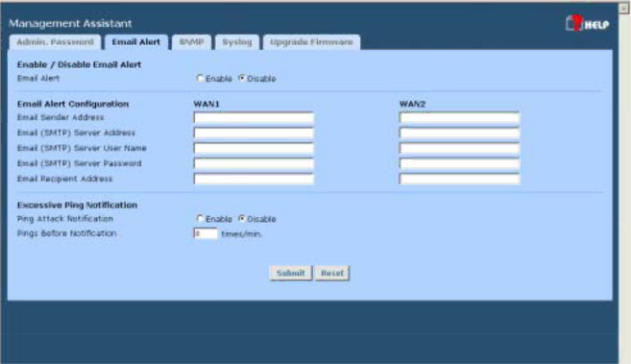
Task: Click the WAN1 column header
Action: click(206, 104)
